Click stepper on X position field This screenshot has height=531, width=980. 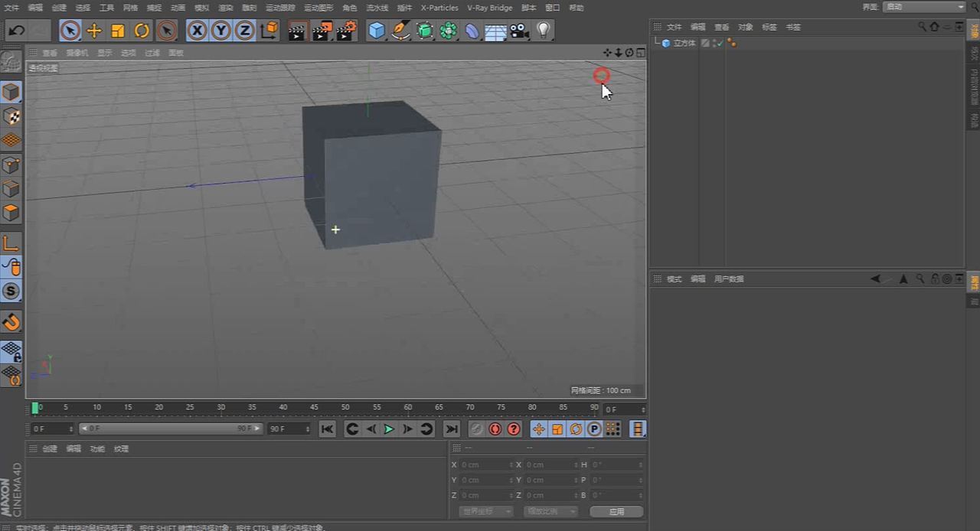(x=511, y=464)
